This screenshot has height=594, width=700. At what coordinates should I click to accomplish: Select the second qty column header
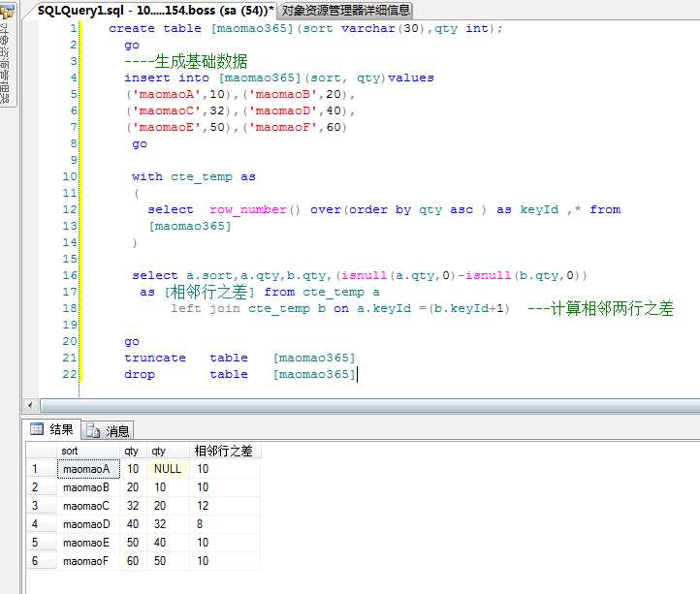point(169,451)
